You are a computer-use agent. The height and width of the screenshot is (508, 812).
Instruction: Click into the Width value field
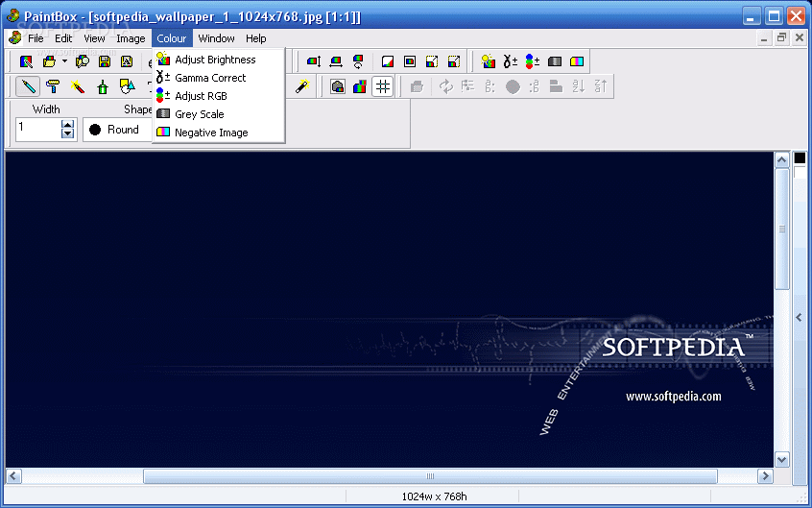(38, 129)
